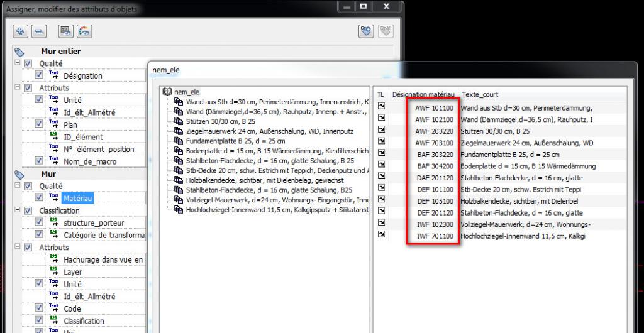Collapse the Qualité group under Mur
Screen dimensions: 644x333
tap(17, 185)
